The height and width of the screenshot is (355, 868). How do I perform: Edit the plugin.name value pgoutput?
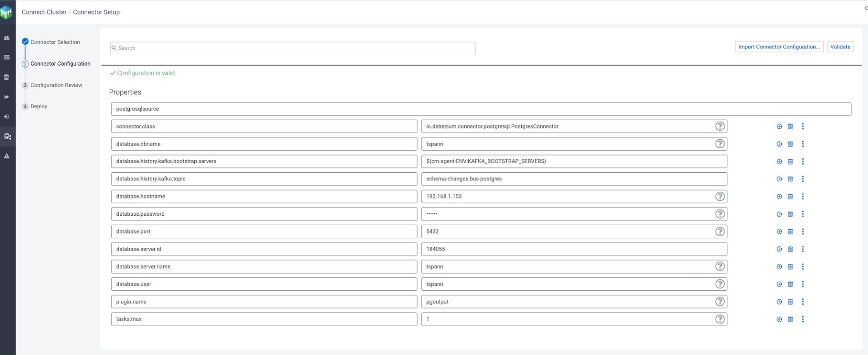pos(574,302)
